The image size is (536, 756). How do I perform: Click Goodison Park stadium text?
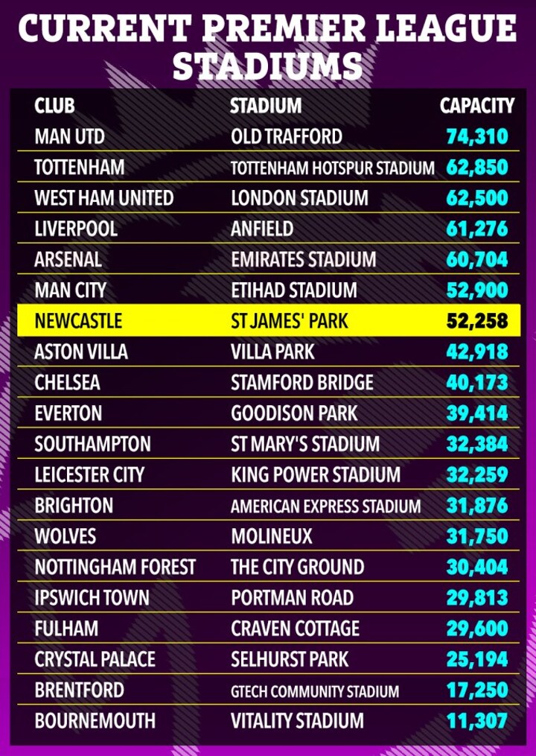[294, 413]
